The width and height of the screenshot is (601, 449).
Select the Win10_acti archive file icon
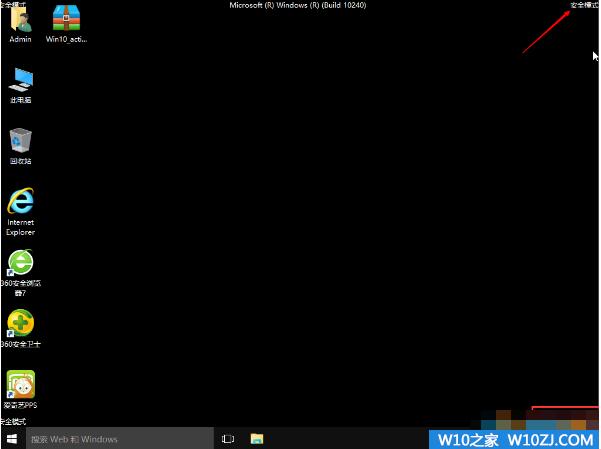point(66,20)
